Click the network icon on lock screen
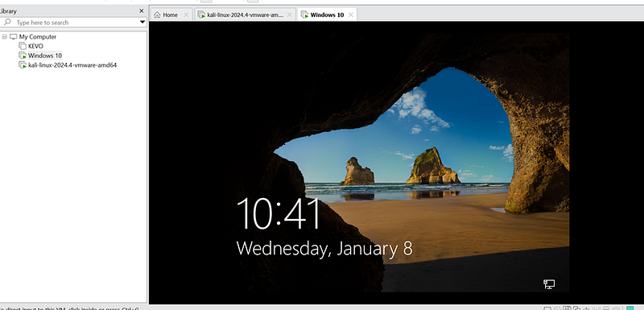 coord(549,284)
